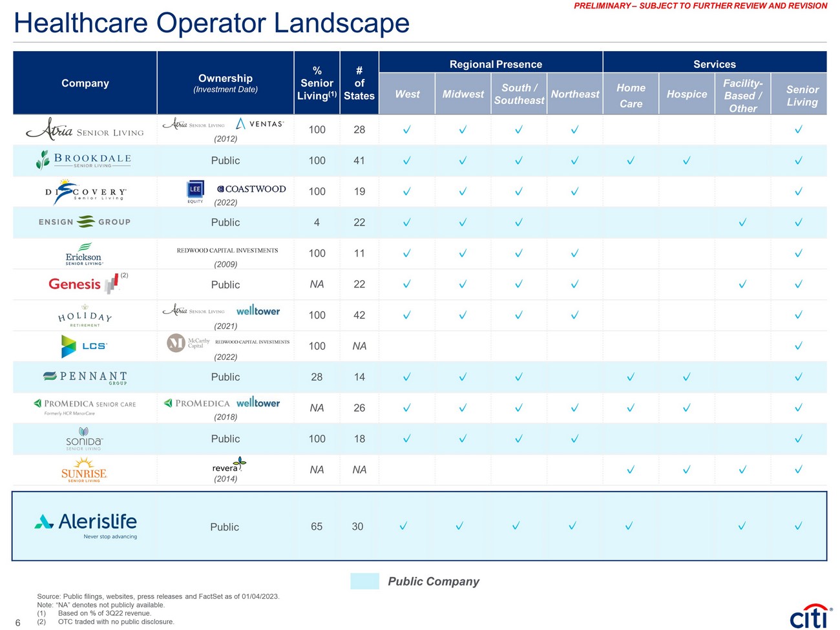This screenshot has width=840, height=630.
Task: Click the Coastwood logo in the Ownership column
Action: point(251,189)
